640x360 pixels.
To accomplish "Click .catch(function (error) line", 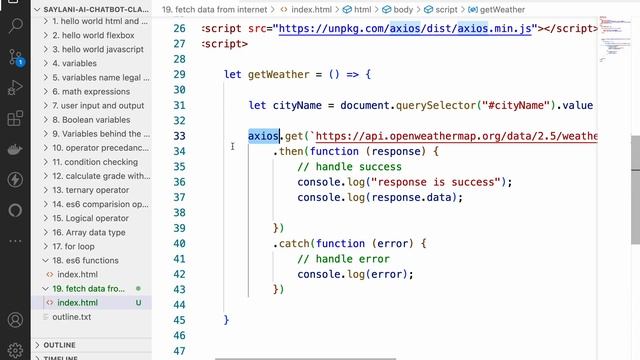I will [349, 244].
